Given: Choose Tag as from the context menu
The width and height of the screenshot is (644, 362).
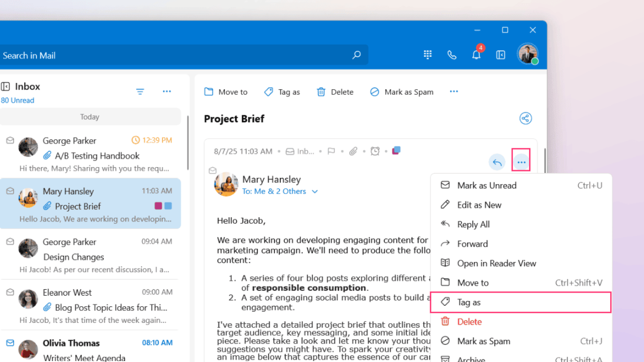Looking at the screenshot, I should (521, 302).
